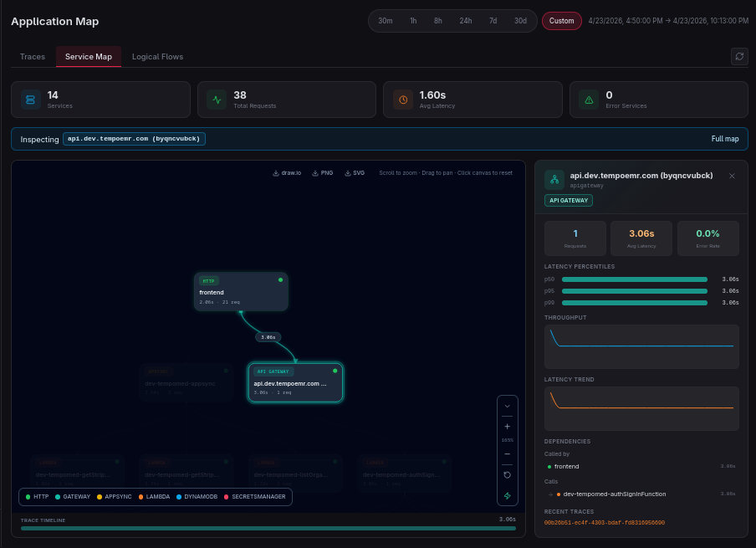Viewport: 756px width, 548px height.
Task: Click the Throughput chart
Action: tap(641, 347)
